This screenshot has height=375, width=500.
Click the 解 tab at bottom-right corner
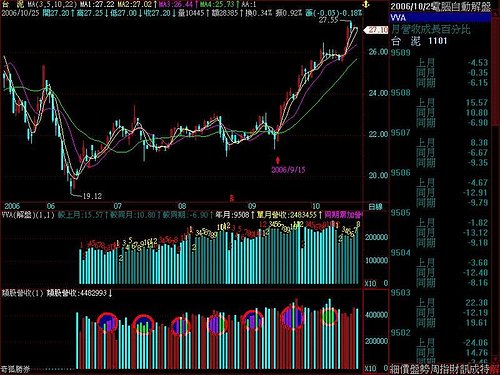coord(495,369)
